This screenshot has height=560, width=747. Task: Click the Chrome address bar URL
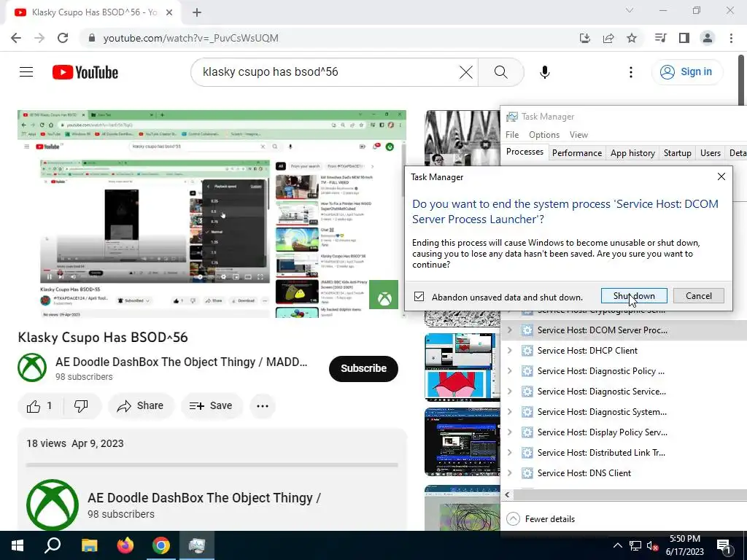190,38
